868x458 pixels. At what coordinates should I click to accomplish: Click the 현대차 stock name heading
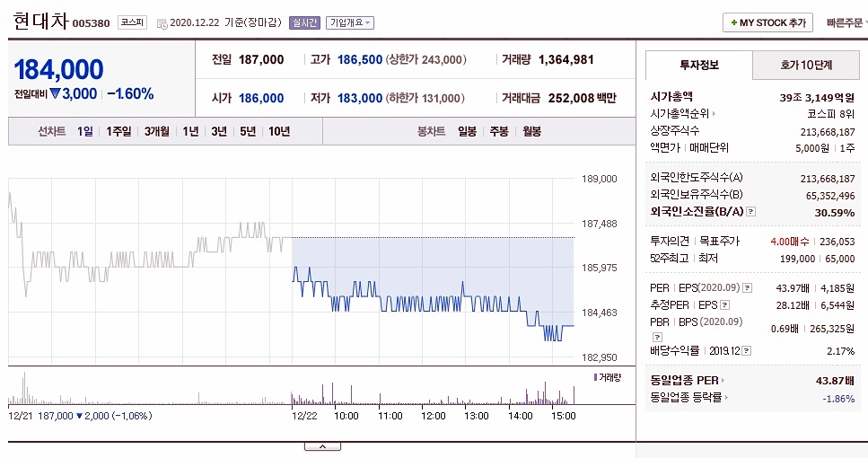coord(40,21)
